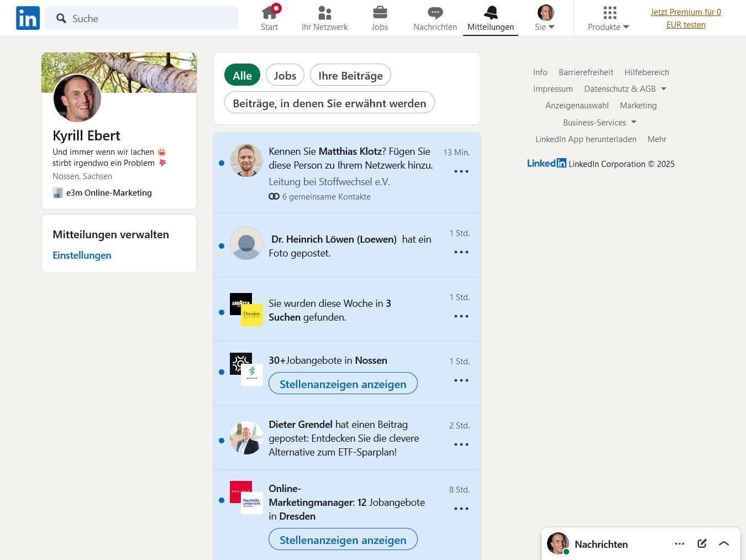Open options for Dieter Grendel notification
This screenshot has width=746, height=560.
(461, 444)
